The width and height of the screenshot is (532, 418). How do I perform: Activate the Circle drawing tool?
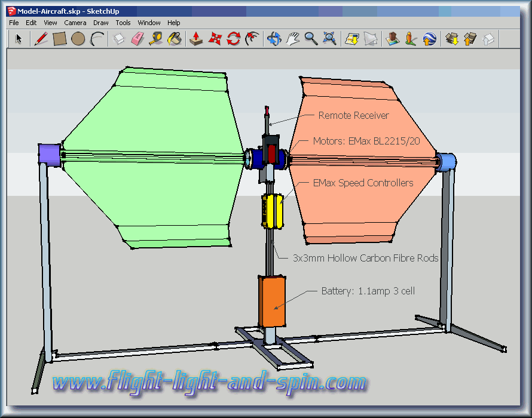click(78, 39)
